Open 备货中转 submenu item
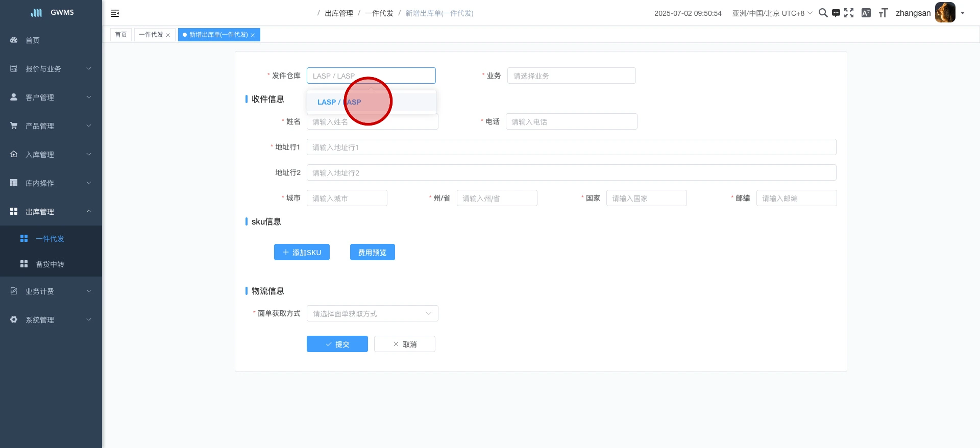The image size is (980, 448). 50,264
